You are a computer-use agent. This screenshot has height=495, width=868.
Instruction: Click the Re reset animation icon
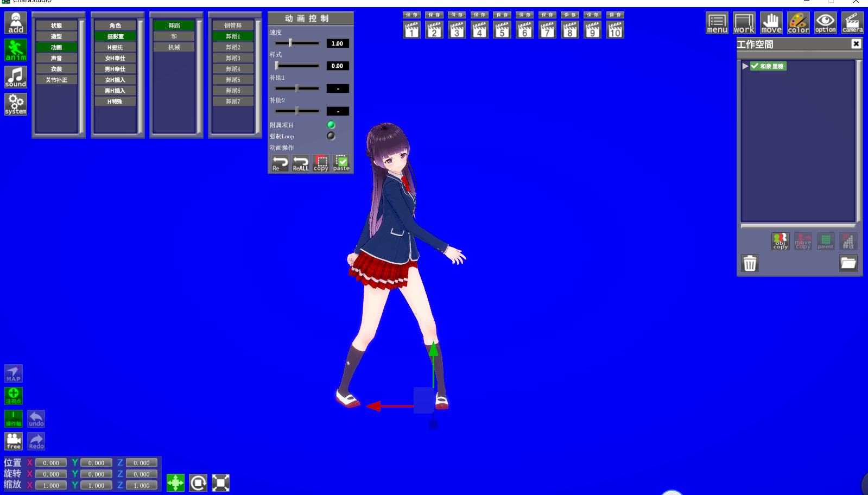click(x=280, y=163)
